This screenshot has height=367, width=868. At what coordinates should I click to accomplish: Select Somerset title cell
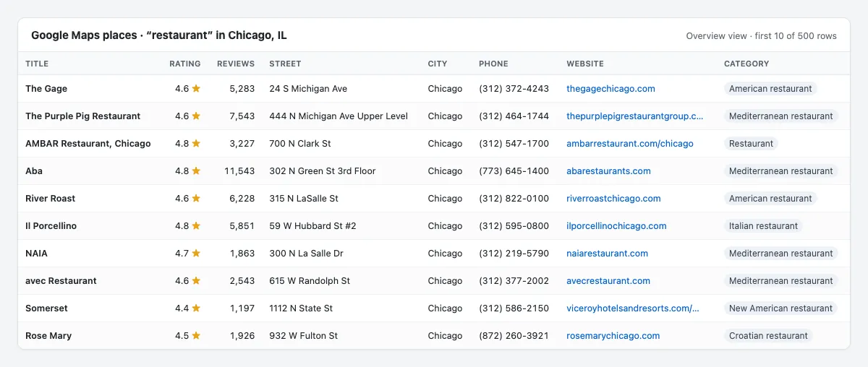tap(46, 308)
